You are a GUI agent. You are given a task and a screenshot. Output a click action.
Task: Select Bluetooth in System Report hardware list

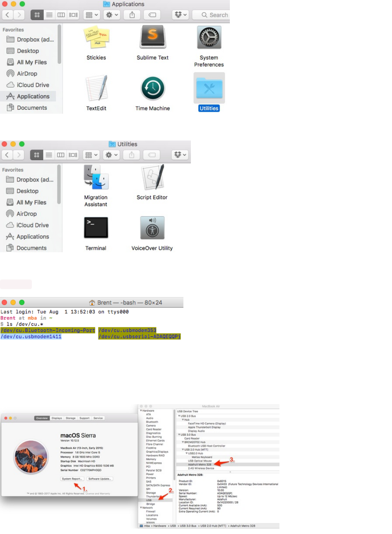(x=152, y=422)
